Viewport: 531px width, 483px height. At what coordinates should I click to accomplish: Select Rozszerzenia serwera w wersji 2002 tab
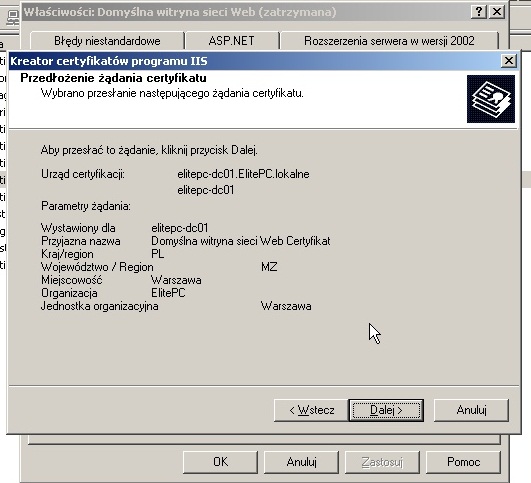(x=389, y=41)
